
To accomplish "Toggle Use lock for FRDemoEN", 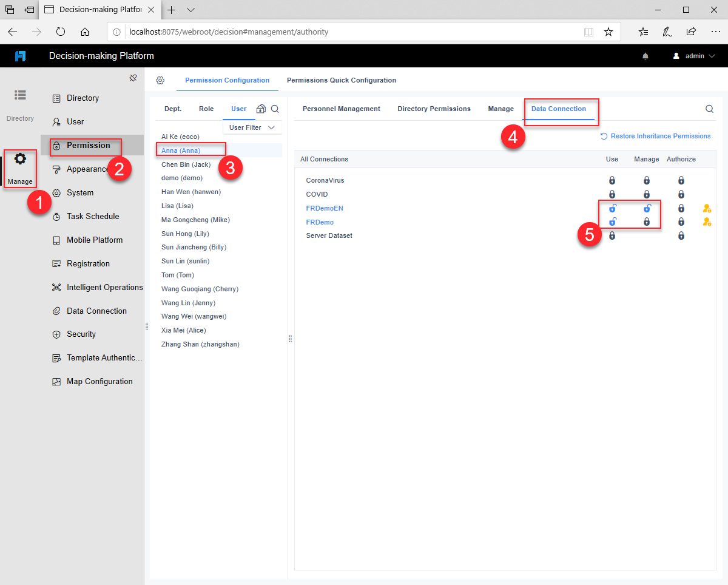I will pyautogui.click(x=612, y=208).
